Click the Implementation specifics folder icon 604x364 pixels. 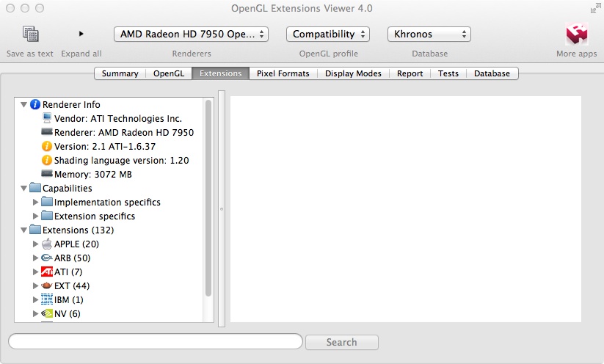point(47,202)
